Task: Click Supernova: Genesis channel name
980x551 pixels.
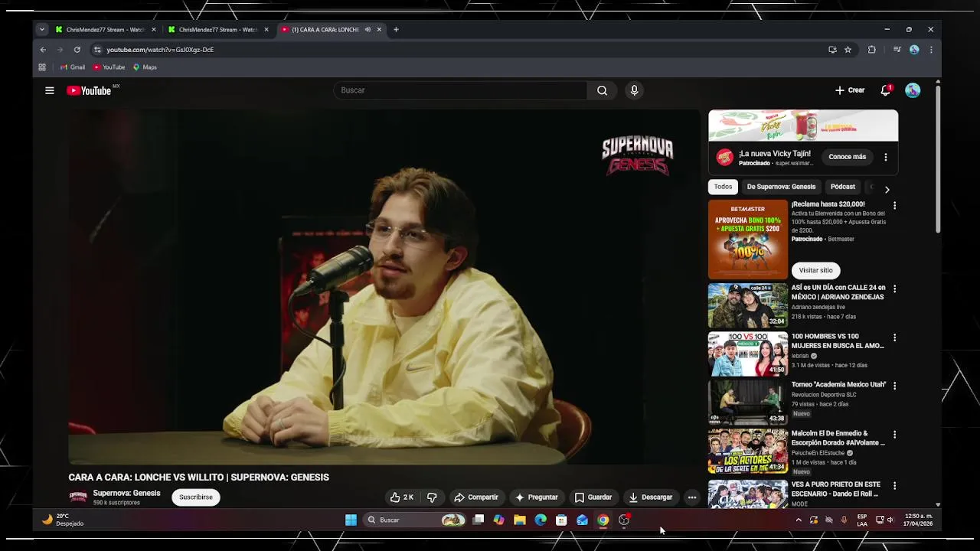Action: coord(126,493)
